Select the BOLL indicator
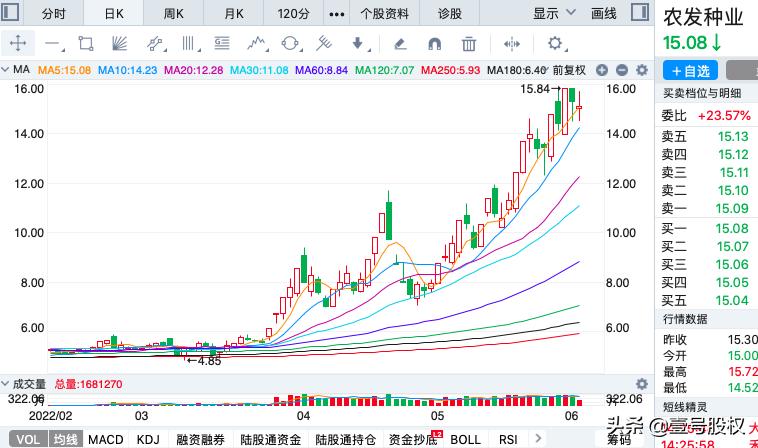Viewport: 758px width, 448px height. pyautogui.click(x=466, y=439)
